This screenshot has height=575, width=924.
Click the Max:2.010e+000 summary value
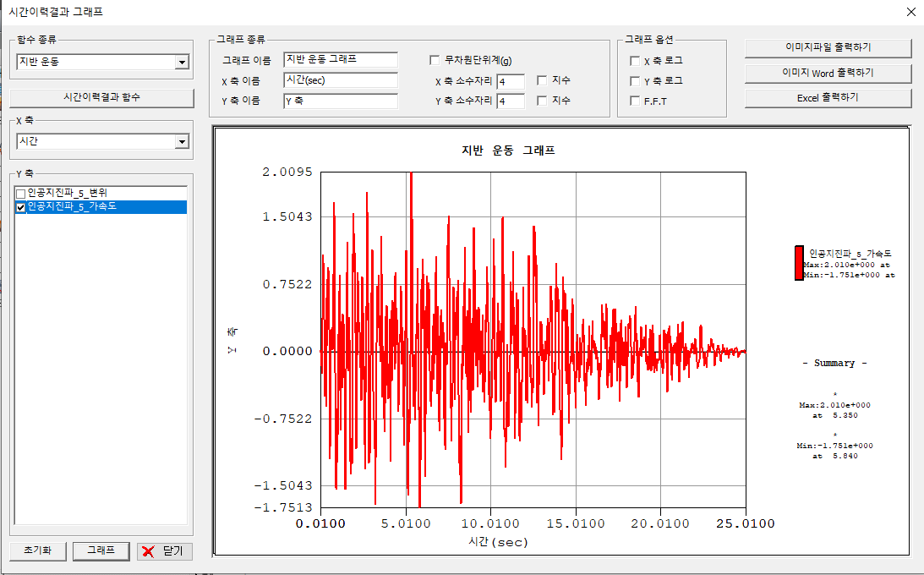click(834, 405)
